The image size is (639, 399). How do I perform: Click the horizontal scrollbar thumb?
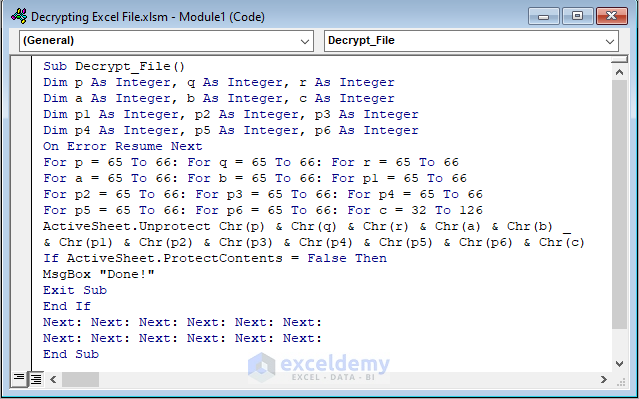click(80, 379)
